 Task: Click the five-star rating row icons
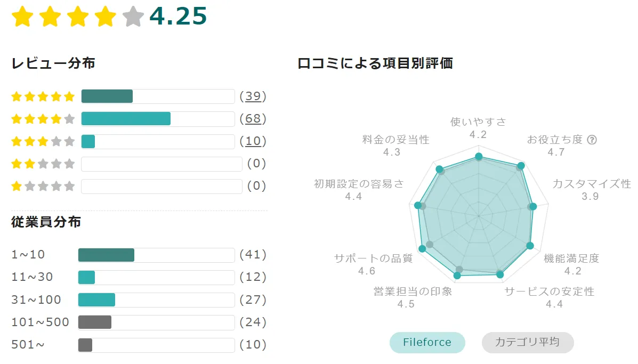coord(43,96)
